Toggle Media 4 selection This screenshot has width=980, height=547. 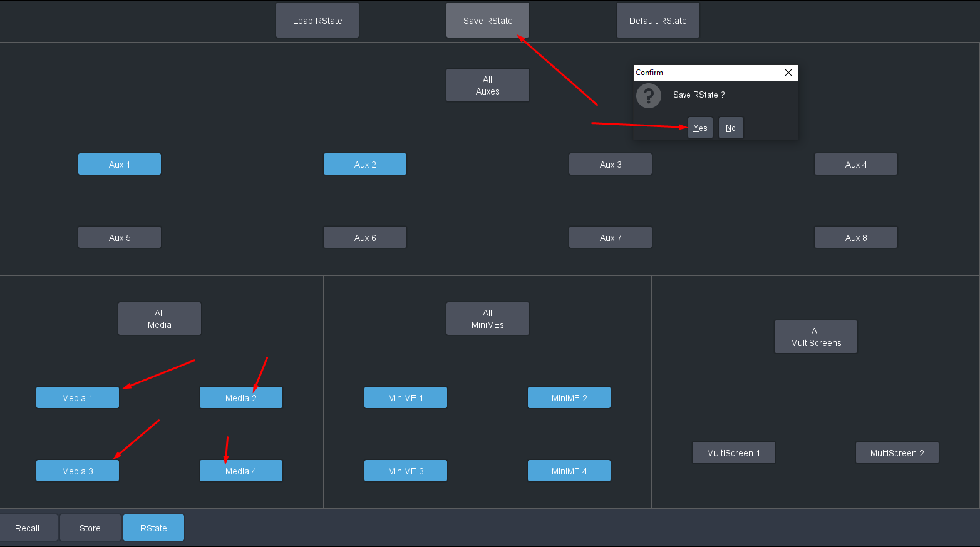(241, 471)
